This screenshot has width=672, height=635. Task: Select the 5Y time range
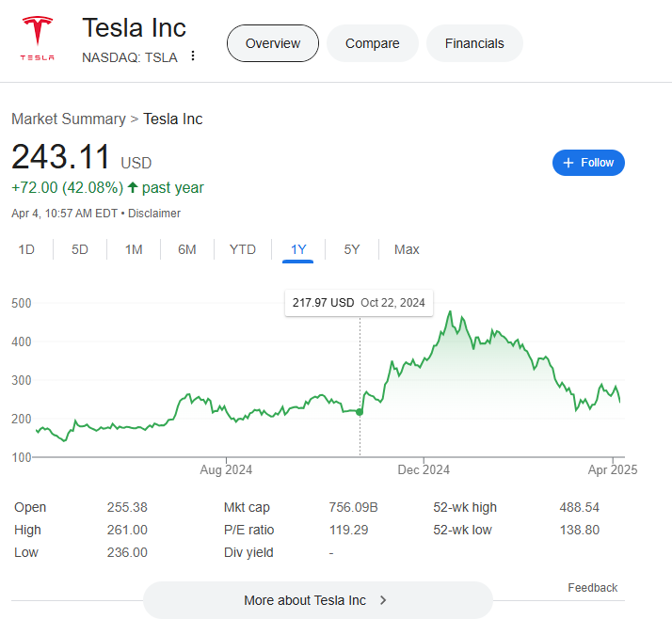(351, 249)
